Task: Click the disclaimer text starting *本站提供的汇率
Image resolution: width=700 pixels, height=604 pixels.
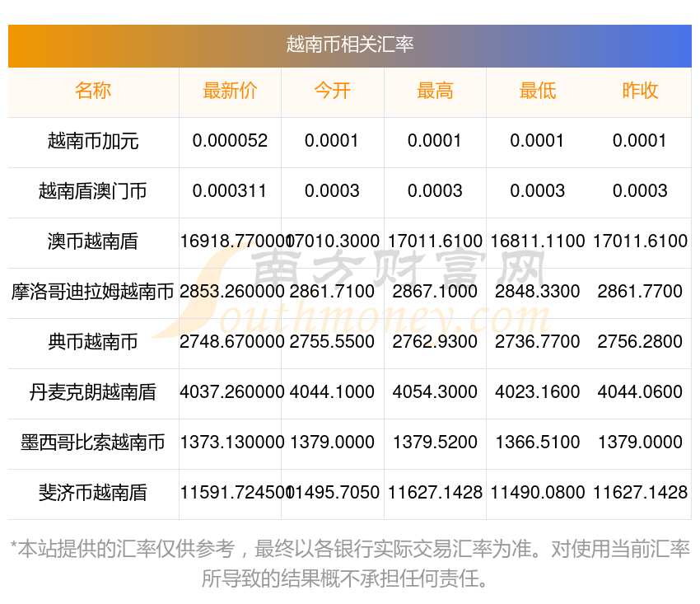Action: tap(350, 564)
